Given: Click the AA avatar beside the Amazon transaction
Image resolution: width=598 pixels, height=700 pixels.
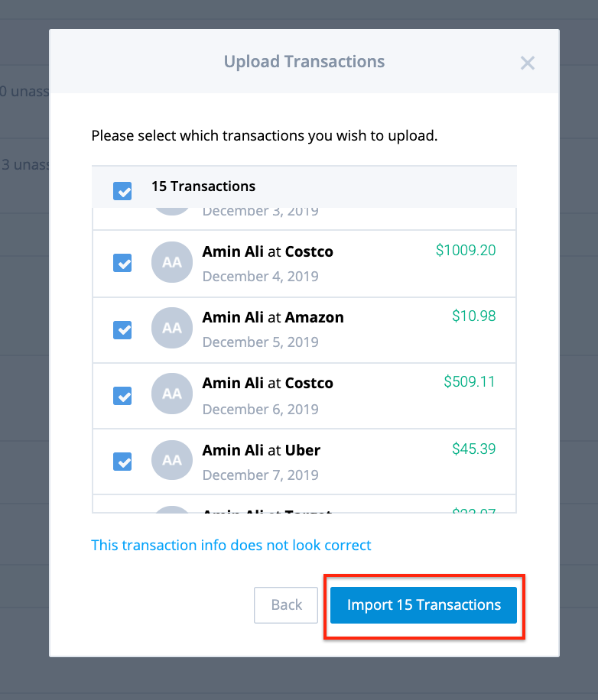Looking at the screenshot, I should 172,328.
